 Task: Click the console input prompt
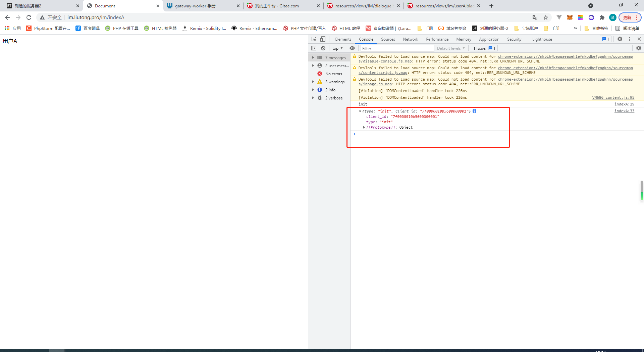[x=496, y=134]
